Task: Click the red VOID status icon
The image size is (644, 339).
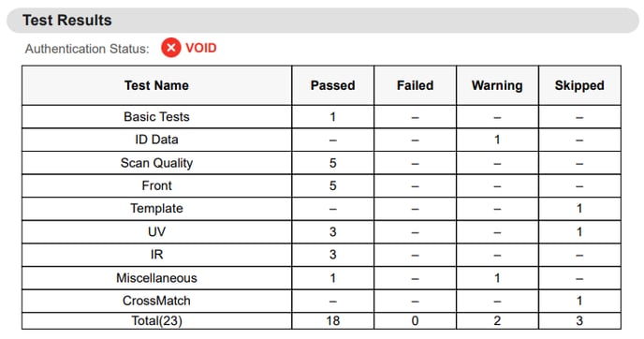Action: 171,48
